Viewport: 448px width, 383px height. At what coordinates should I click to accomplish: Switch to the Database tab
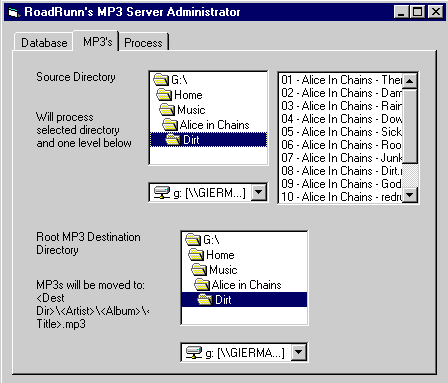tap(44, 42)
